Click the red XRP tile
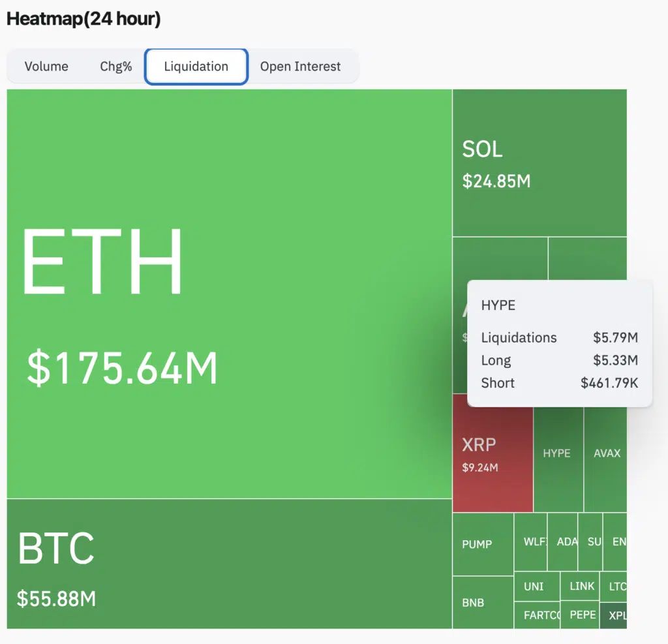The height and width of the screenshot is (644, 668). click(493, 453)
